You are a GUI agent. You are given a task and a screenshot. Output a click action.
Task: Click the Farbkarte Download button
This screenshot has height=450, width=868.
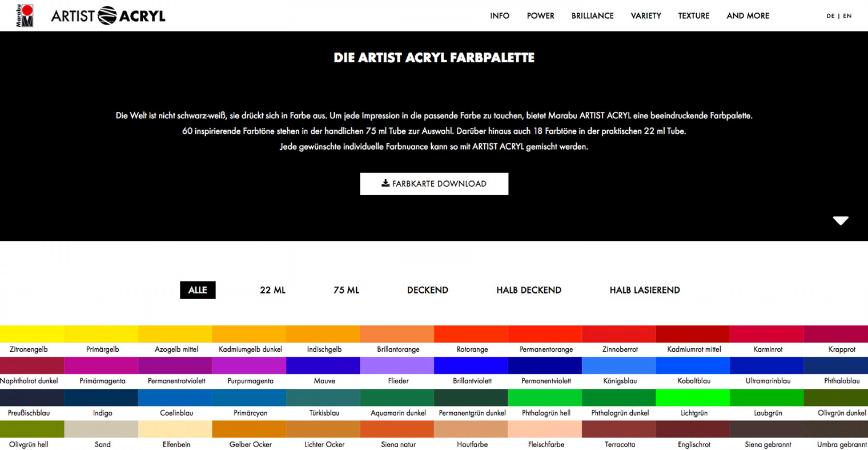pos(434,184)
